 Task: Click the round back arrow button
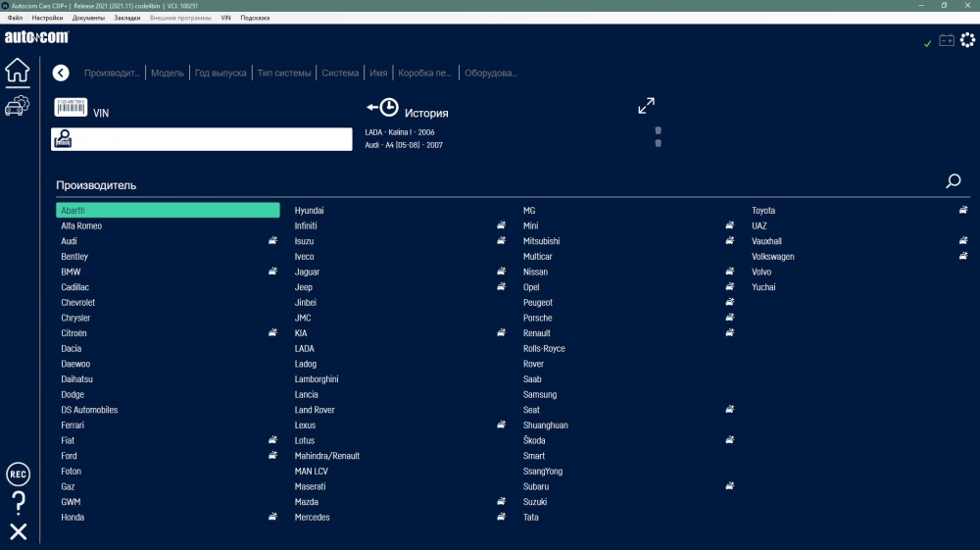61,73
